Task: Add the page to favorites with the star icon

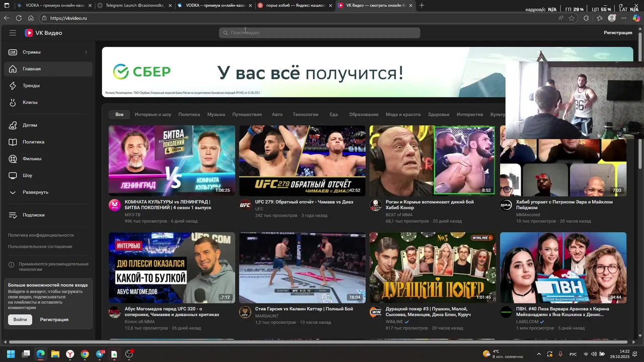Action: click(x=572, y=18)
